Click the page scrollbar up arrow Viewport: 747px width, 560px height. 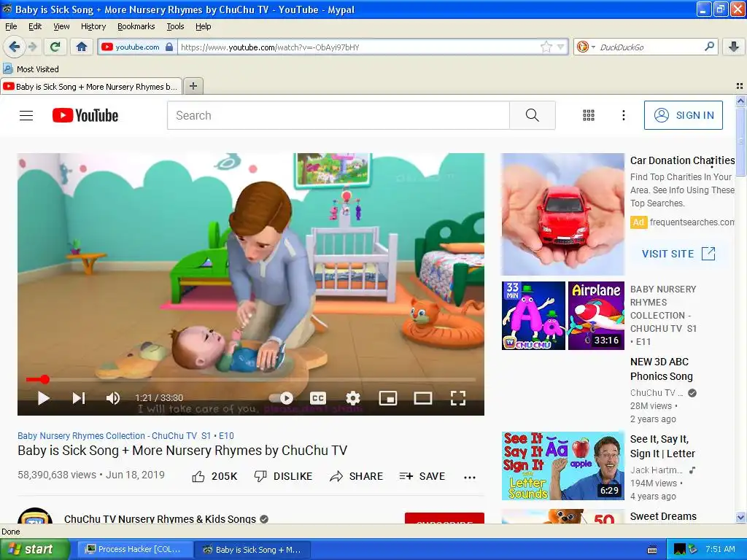pyautogui.click(x=740, y=101)
